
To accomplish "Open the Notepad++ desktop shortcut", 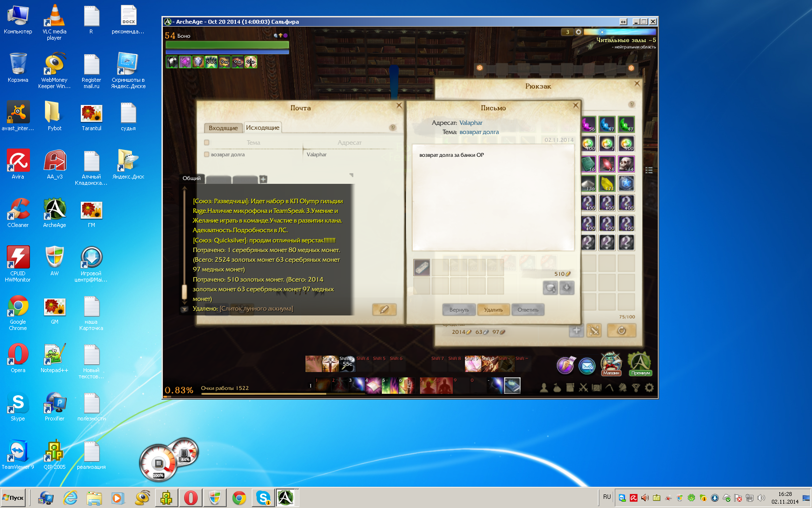I will (54, 358).
